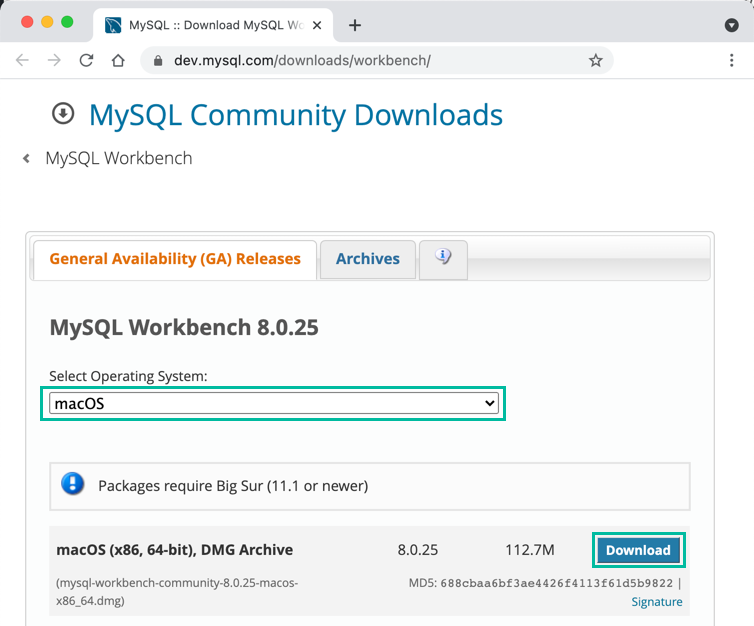Open the information bubble tab
The height and width of the screenshot is (626, 754).
tap(443, 259)
